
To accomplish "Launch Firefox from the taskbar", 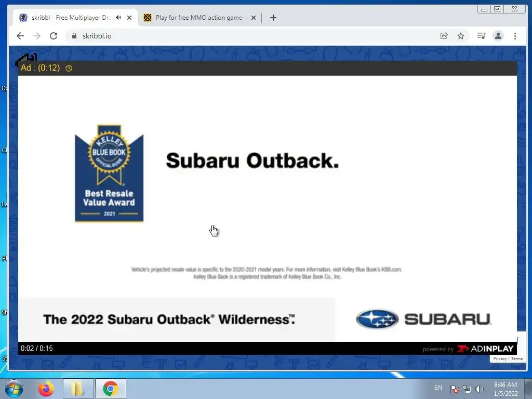I will [x=46, y=389].
